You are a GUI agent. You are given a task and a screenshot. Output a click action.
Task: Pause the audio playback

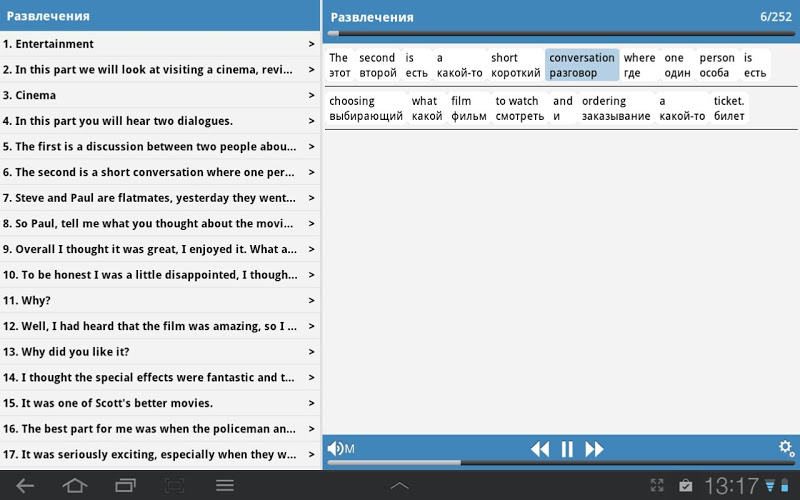pyautogui.click(x=567, y=449)
